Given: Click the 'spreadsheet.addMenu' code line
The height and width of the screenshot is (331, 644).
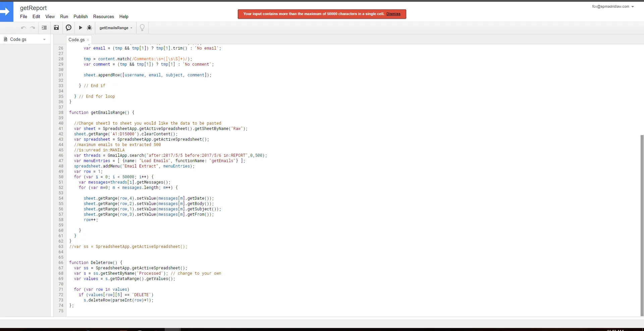Looking at the screenshot, I should click(134, 166).
